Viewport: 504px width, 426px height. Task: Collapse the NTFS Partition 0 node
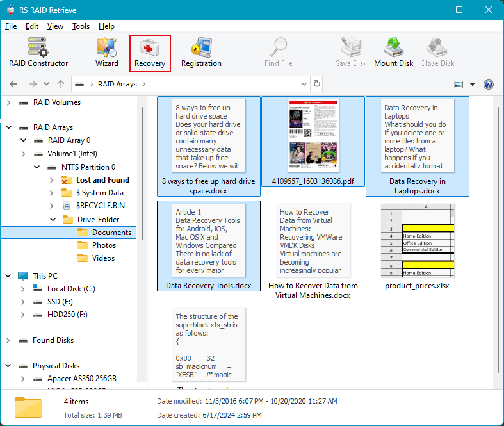[37, 167]
